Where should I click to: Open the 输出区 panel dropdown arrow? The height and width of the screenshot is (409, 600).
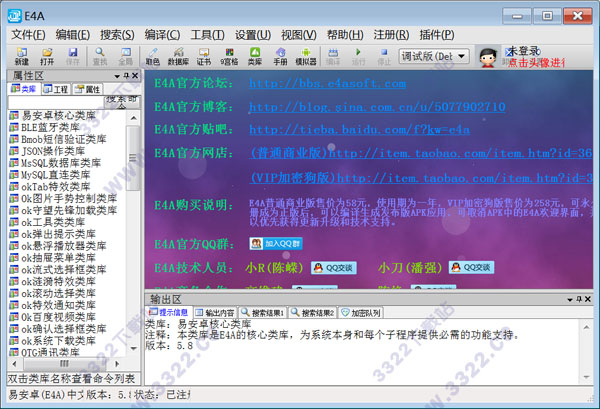[570, 300]
